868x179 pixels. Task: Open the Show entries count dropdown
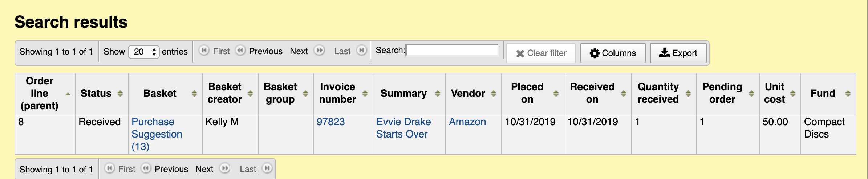(144, 52)
